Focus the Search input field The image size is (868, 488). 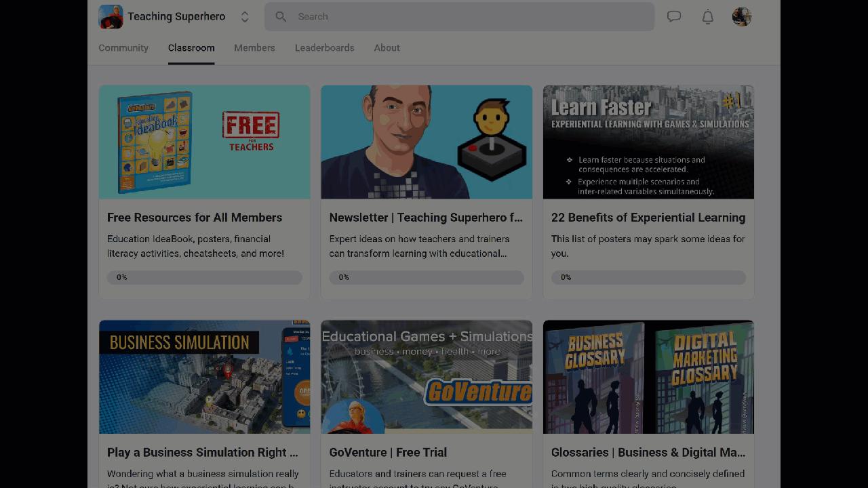tap(459, 17)
